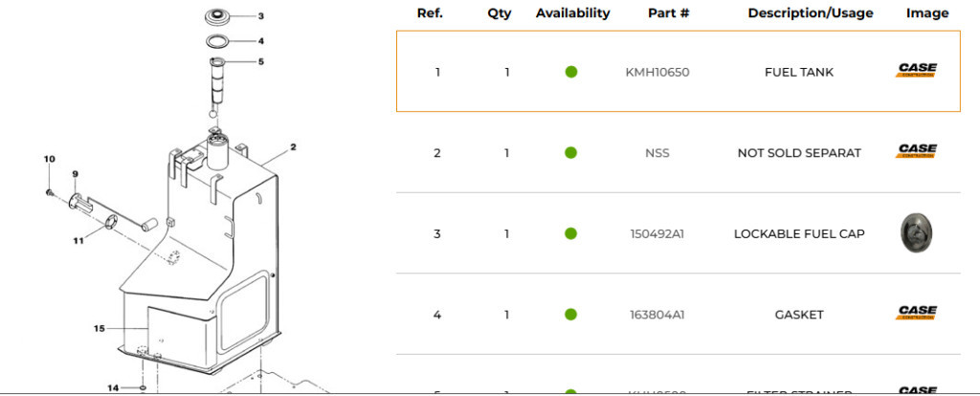Click green availability dot for 150492A1

(x=570, y=233)
